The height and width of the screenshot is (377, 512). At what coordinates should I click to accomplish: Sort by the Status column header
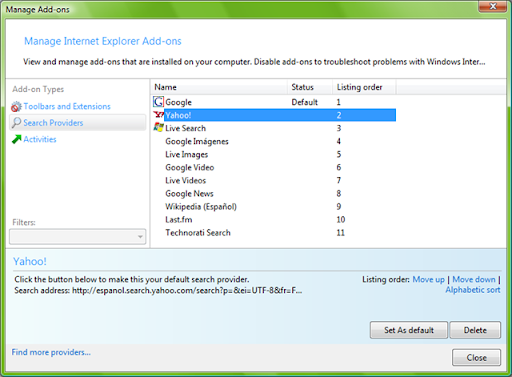pyautogui.click(x=310, y=87)
